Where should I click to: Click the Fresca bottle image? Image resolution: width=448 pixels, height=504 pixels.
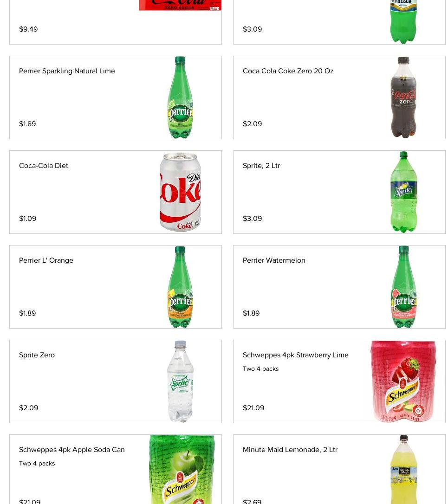pos(403,21)
